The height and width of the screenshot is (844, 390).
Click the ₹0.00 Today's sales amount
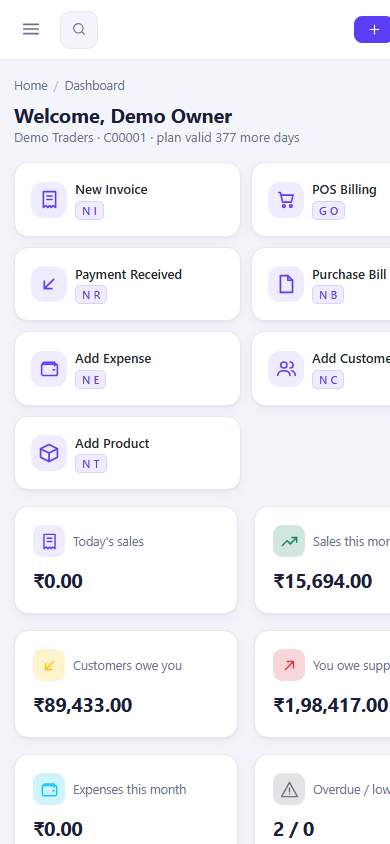point(58,581)
